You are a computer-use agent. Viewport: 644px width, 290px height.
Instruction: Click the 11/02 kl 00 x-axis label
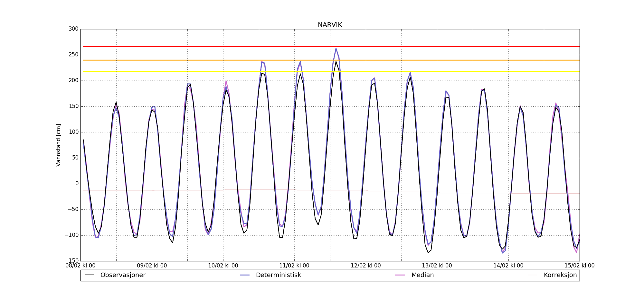click(x=294, y=266)
